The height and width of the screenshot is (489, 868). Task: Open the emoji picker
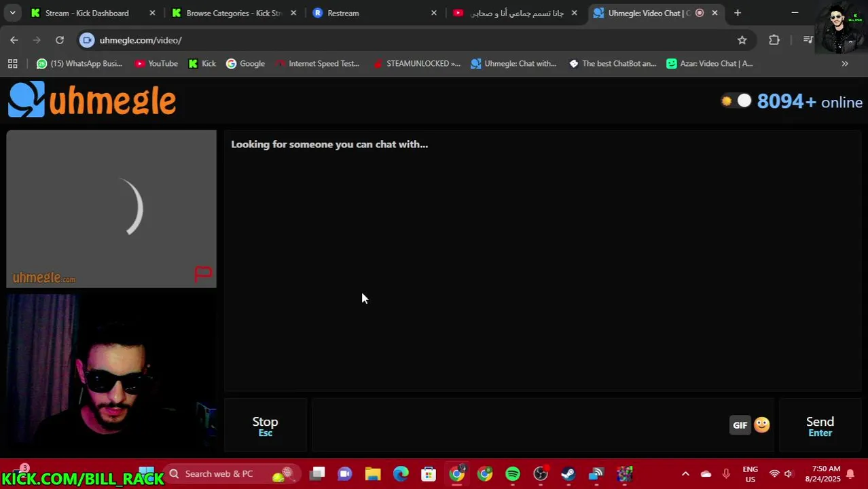click(762, 425)
